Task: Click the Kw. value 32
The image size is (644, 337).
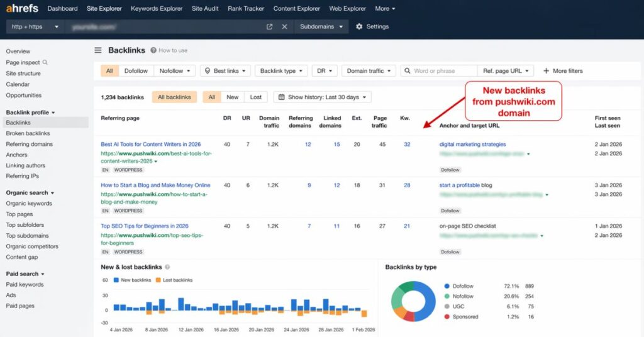Action: click(x=407, y=144)
